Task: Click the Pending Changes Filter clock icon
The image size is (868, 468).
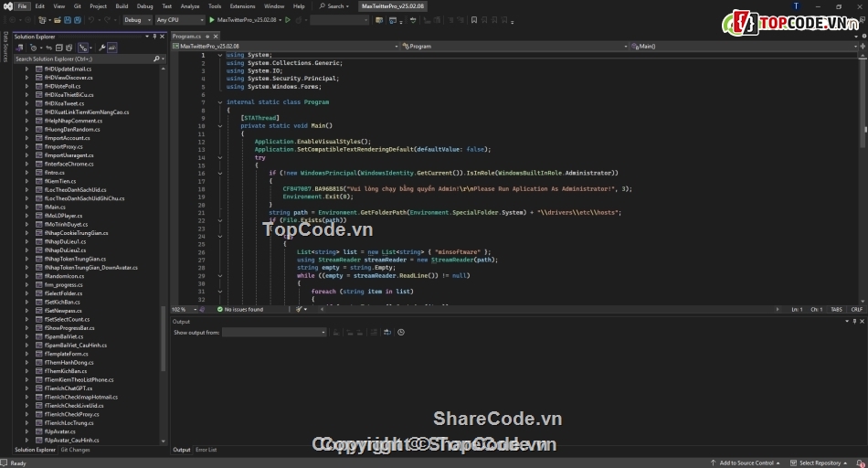Action: (33, 48)
